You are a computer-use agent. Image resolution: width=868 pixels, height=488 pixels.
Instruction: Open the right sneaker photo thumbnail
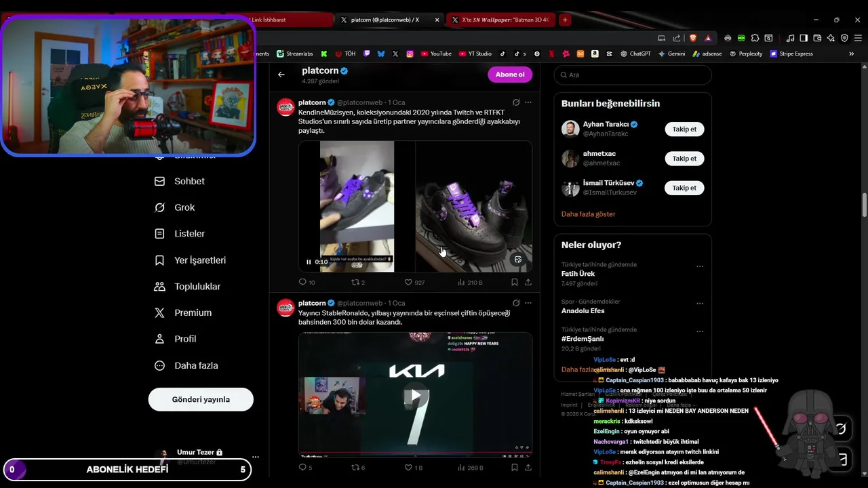474,206
